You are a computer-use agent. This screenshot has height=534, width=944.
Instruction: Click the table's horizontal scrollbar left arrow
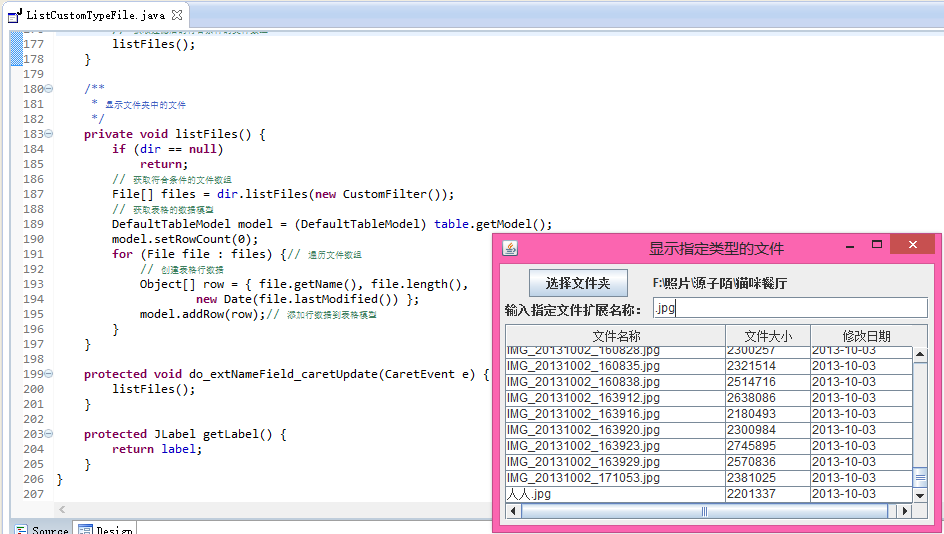click(514, 511)
